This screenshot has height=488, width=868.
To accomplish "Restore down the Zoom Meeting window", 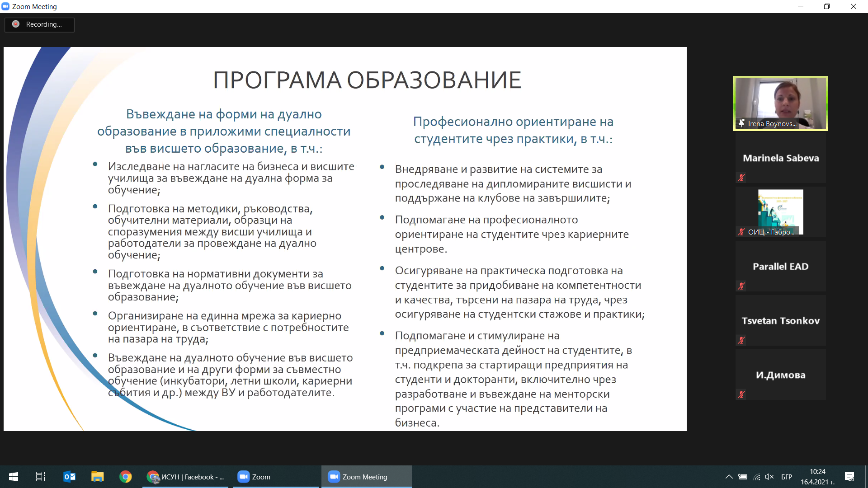I will 827,6.
